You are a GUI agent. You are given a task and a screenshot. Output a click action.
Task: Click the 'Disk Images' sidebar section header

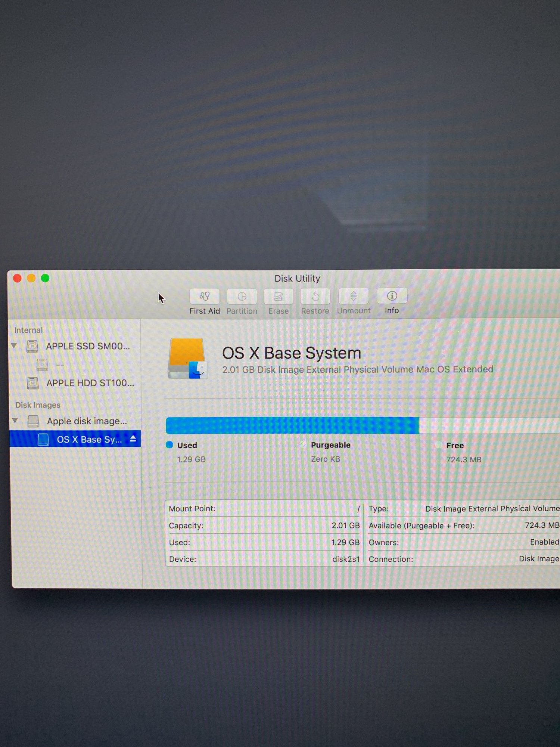[38, 405]
